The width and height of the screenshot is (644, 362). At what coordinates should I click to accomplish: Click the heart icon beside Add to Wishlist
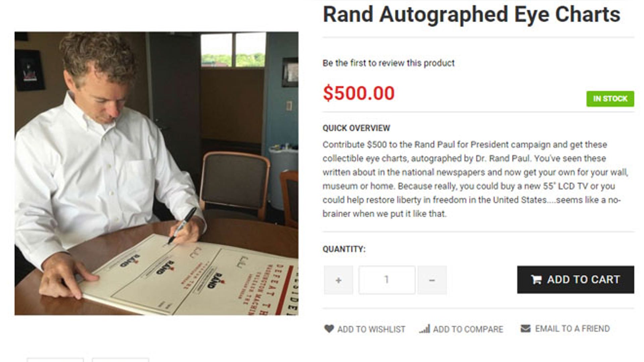pyautogui.click(x=329, y=329)
